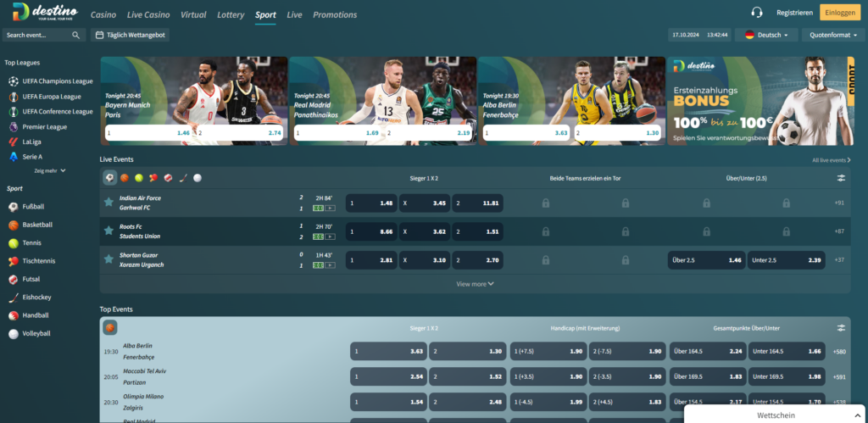The height and width of the screenshot is (423, 868).
Task: Click the search magnifier icon
Action: click(76, 36)
